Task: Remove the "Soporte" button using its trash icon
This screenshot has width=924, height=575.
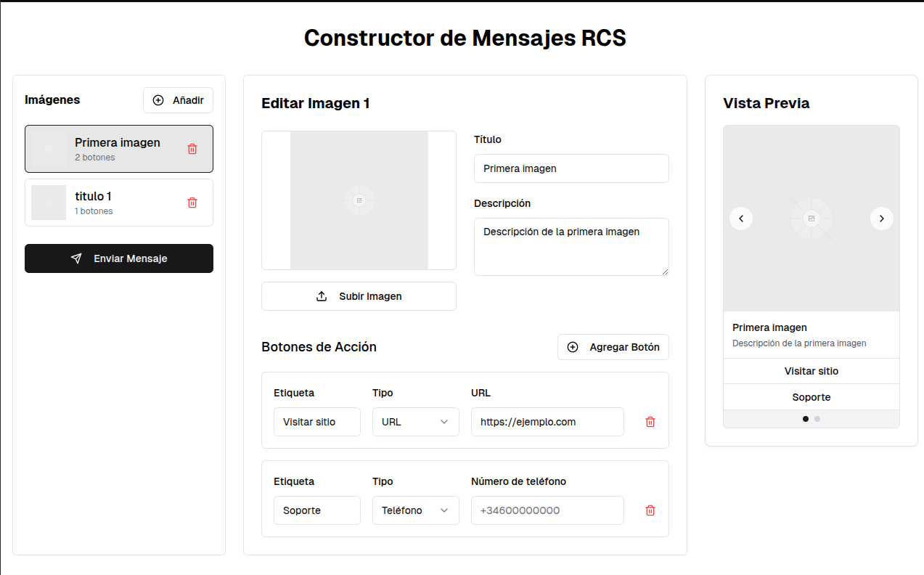Action: point(650,510)
